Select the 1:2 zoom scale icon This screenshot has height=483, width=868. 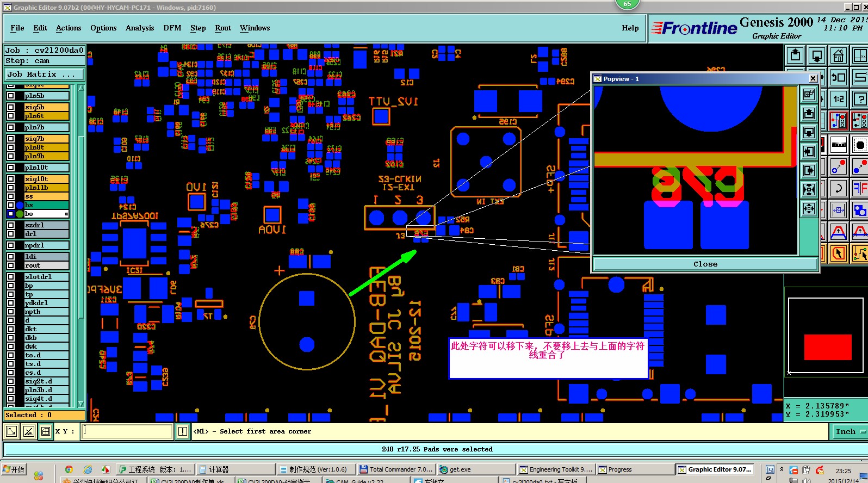(x=838, y=98)
